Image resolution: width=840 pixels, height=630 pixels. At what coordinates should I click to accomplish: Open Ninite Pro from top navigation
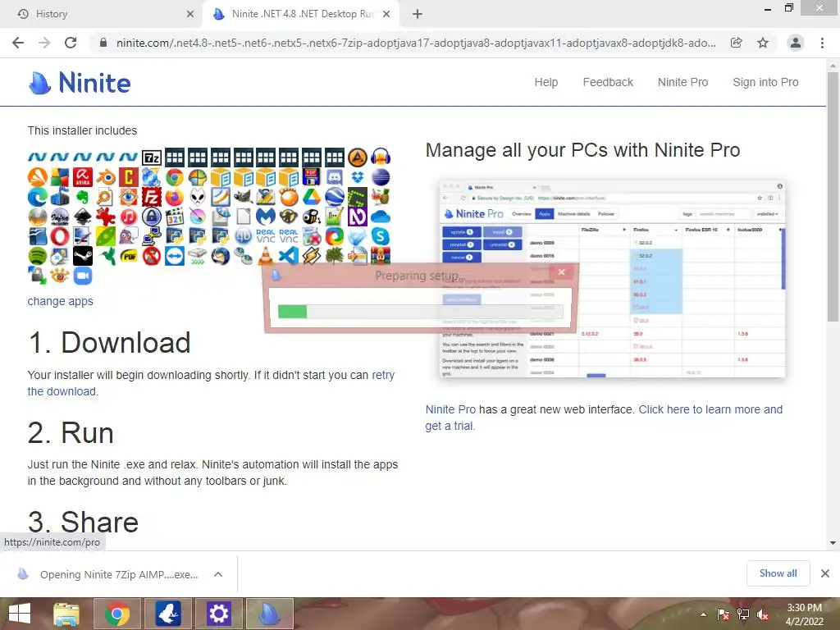pos(682,82)
